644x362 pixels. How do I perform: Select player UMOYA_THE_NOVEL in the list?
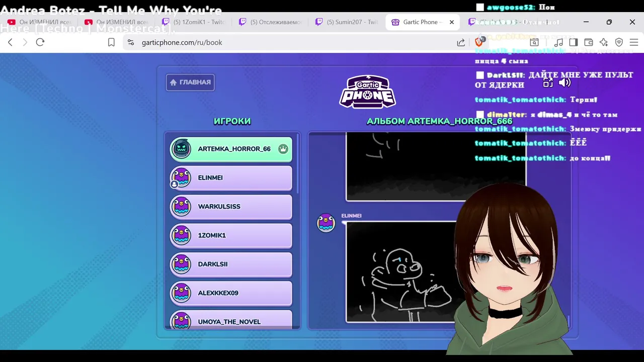(231, 319)
